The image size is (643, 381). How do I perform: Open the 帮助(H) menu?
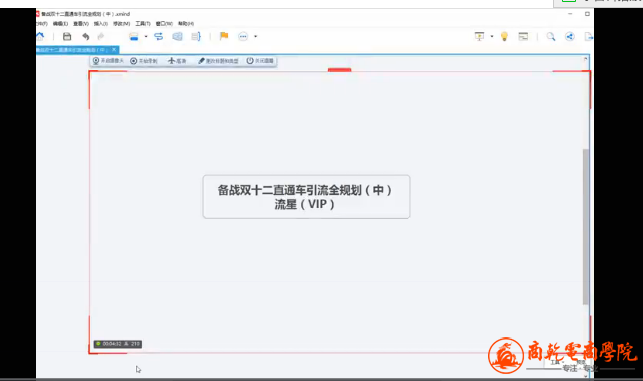[x=186, y=24]
